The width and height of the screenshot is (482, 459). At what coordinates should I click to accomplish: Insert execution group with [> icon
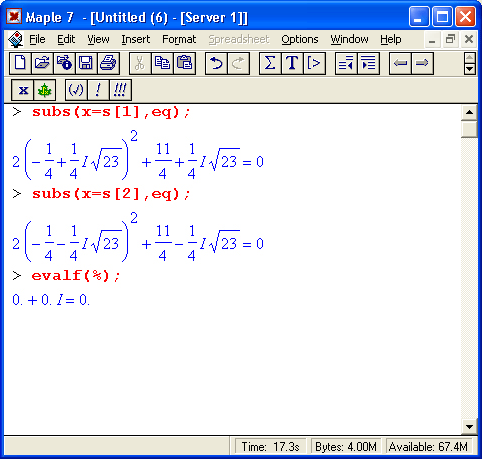(314, 63)
